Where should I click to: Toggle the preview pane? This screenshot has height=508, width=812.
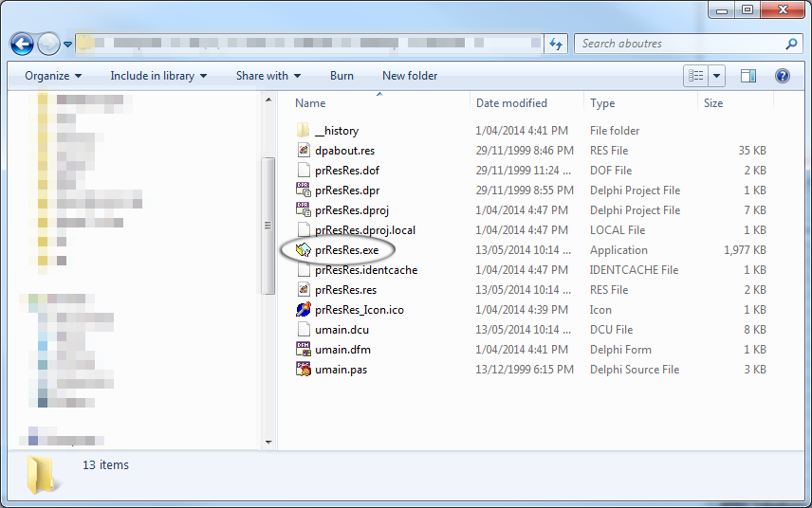click(748, 76)
